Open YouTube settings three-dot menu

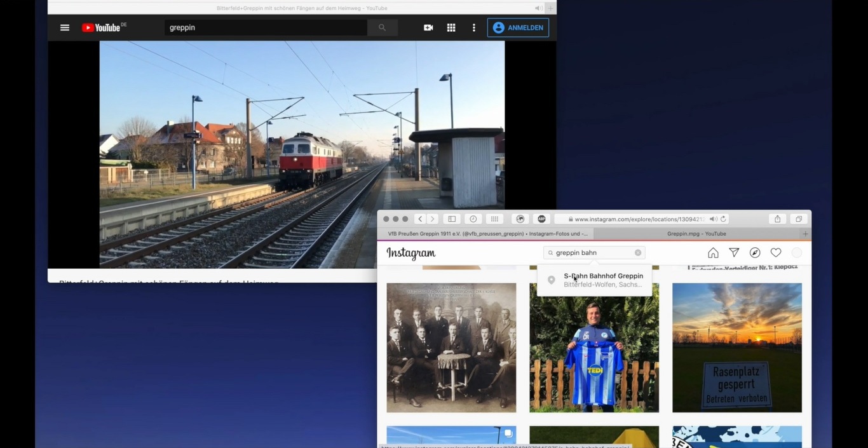click(473, 28)
